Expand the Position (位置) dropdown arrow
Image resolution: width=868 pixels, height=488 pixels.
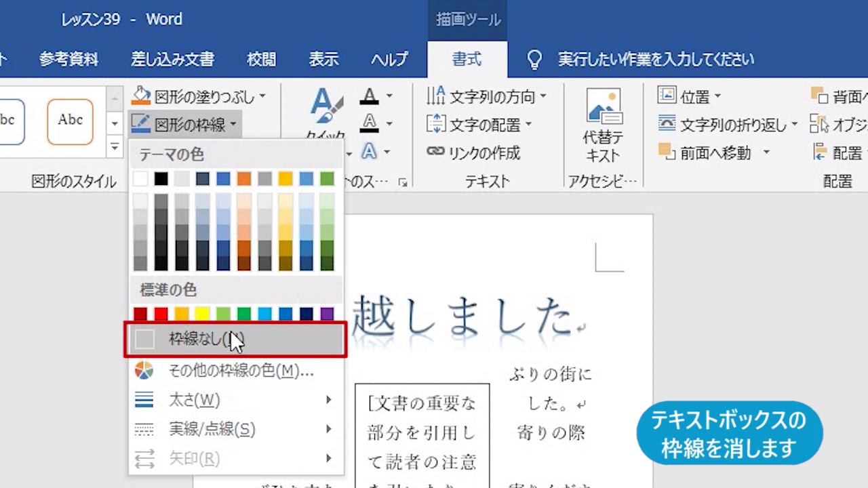tap(717, 96)
